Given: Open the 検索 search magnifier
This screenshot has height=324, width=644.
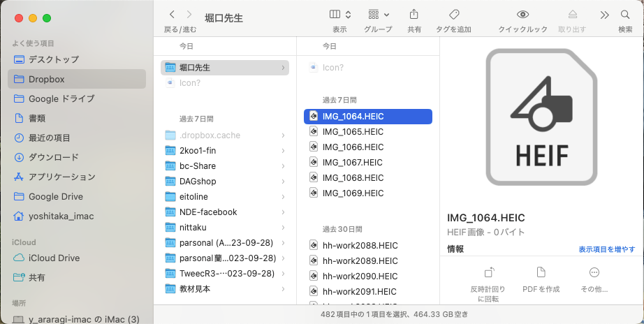Looking at the screenshot, I should click(x=625, y=15).
